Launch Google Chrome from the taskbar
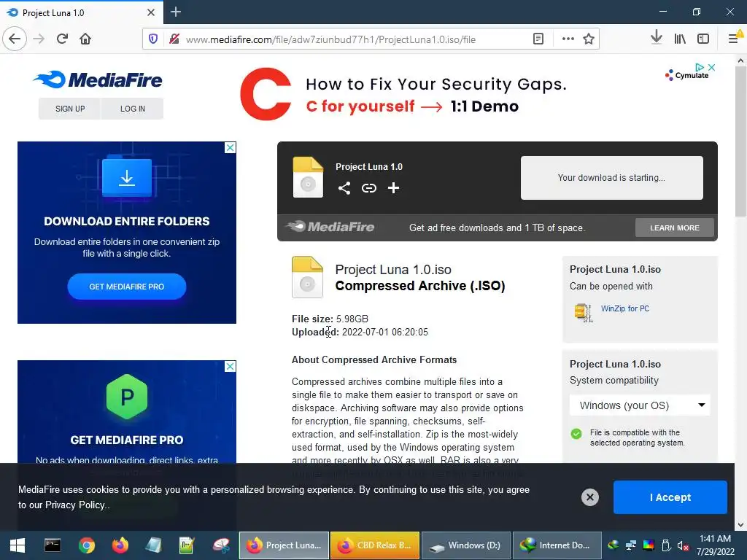 (x=87, y=545)
